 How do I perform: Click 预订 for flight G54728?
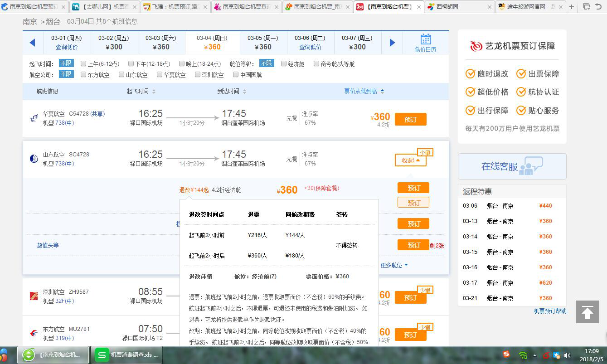(410, 119)
